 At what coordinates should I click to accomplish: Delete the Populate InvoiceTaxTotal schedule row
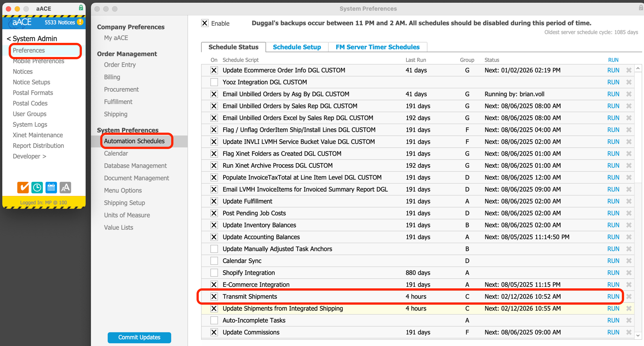[x=629, y=177]
